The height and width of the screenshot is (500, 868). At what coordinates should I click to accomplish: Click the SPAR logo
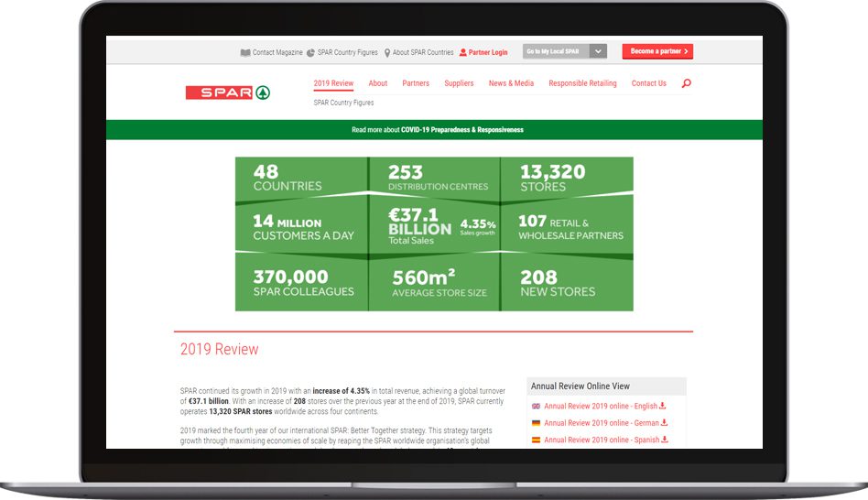pos(227,92)
